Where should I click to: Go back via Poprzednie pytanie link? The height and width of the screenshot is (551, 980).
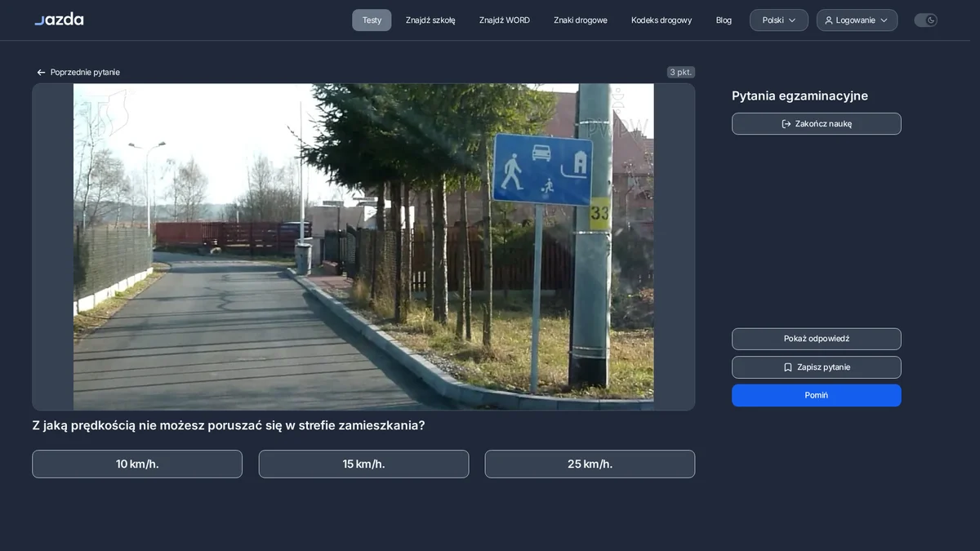click(x=78, y=72)
